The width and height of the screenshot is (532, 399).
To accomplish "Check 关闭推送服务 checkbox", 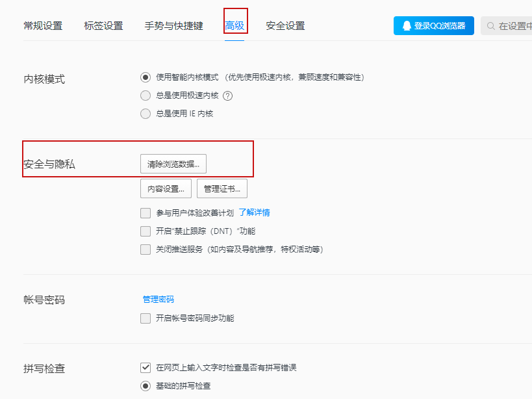I will point(146,250).
